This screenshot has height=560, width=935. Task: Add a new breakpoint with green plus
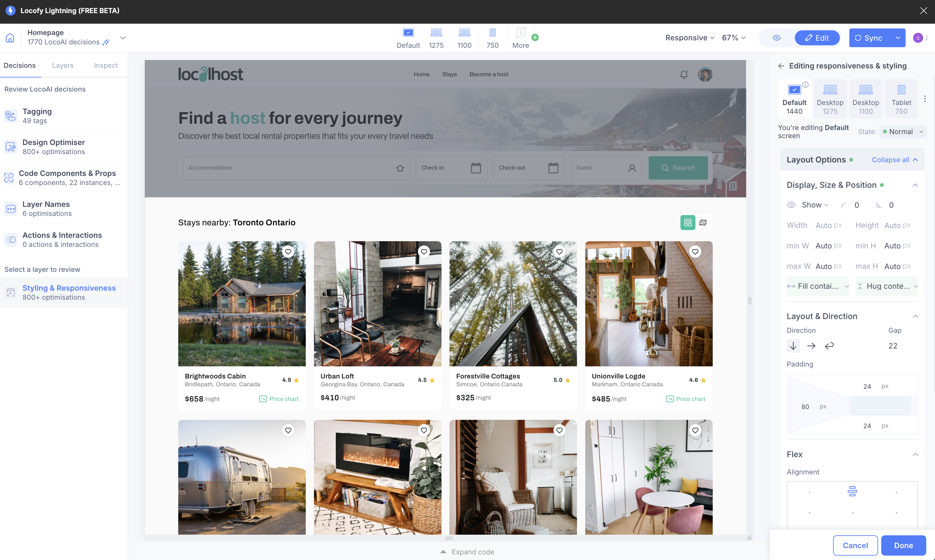[x=535, y=37]
